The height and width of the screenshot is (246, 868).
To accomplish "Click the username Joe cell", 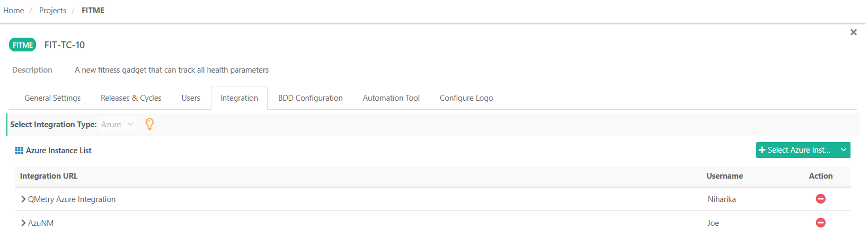I will pos(713,223).
